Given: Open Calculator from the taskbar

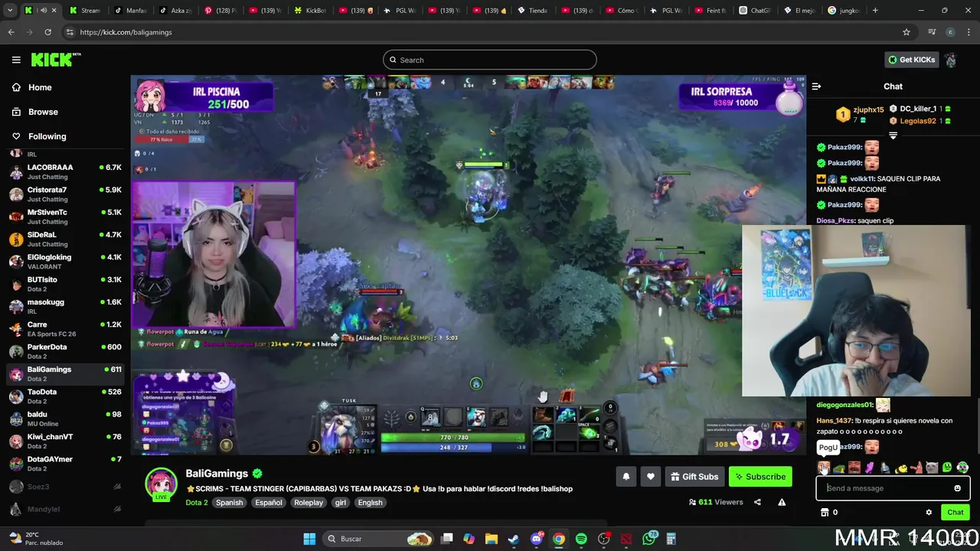Looking at the screenshot, I should tap(671, 539).
